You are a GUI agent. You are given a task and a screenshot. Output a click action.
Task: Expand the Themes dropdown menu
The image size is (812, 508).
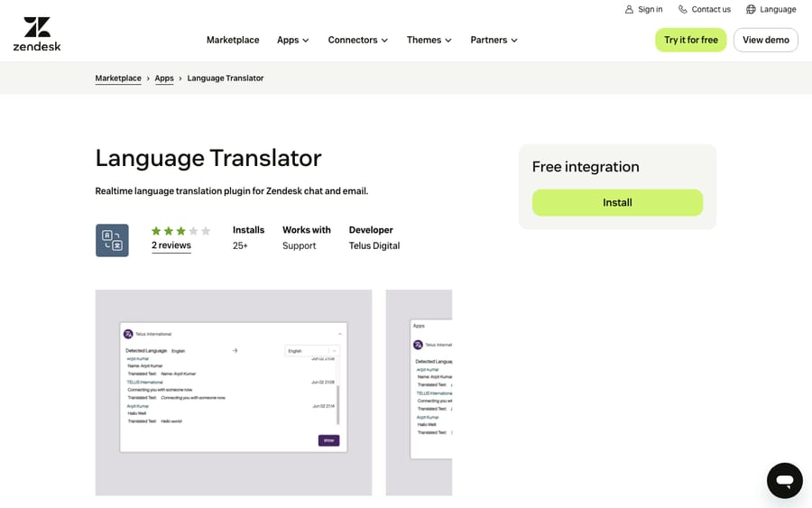click(429, 40)
